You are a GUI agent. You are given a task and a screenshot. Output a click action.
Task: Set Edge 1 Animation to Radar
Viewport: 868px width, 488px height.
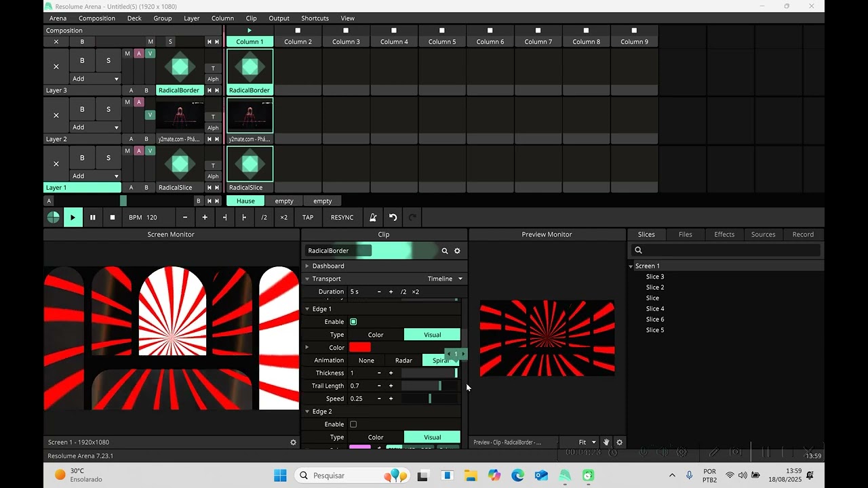(403, 361)
